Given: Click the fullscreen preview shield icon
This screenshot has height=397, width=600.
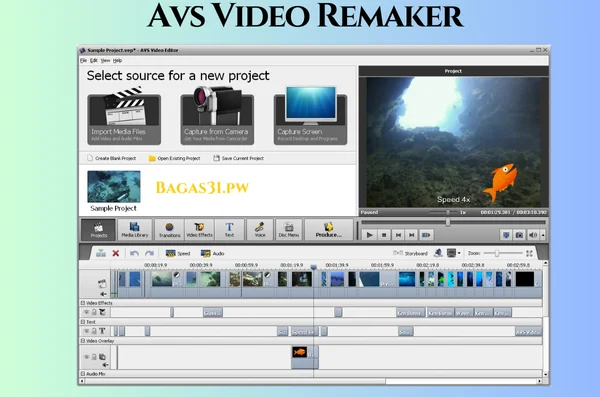Looking at the screenshot, I should point(506,235).
